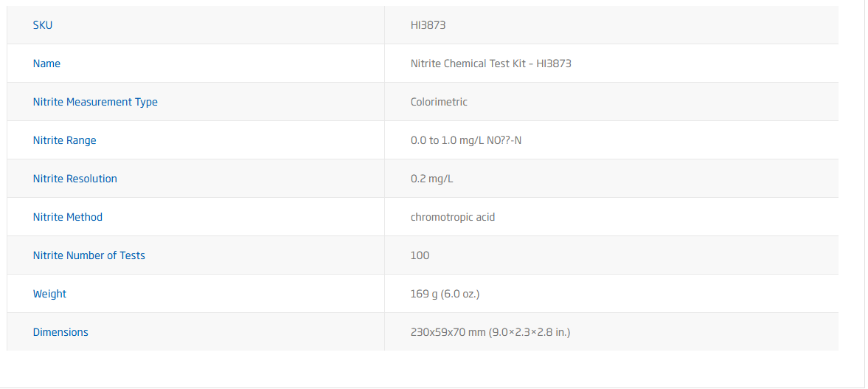This screenshot has width=868, height=389.
Task: Click the thin vertical border at the page's right edge
Action: [x=864, y=192]
